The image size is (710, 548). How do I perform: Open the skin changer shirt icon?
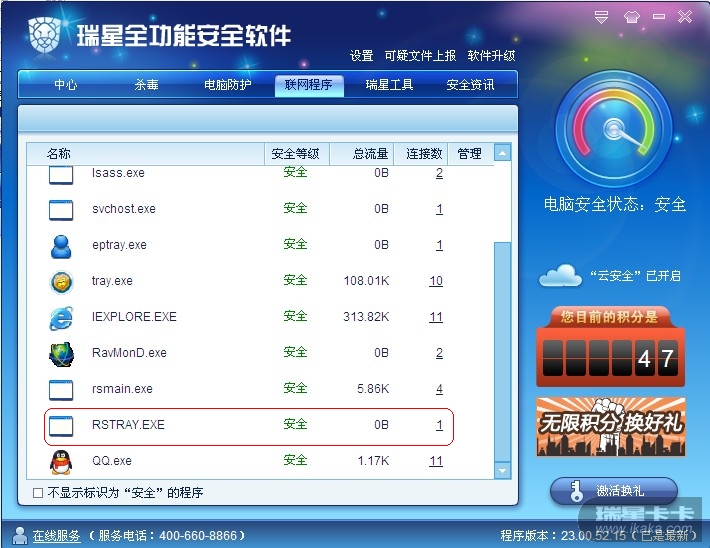click(x=632, y=17)
